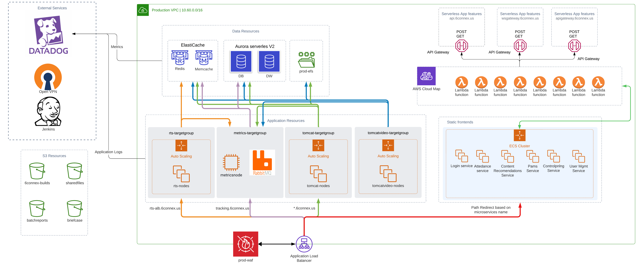The width and height of the screenshot is (644, 267).
Task: Click the S3 Resources title
Action: tap(54, 156)
